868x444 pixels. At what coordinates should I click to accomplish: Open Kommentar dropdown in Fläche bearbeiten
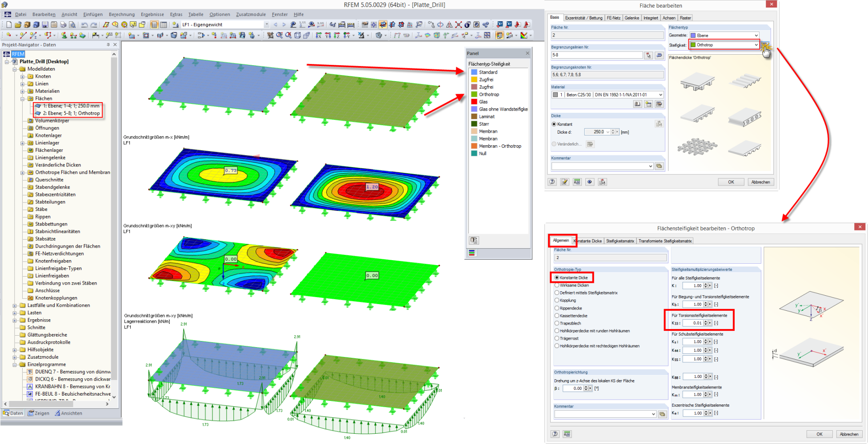[x=651, y=166]
